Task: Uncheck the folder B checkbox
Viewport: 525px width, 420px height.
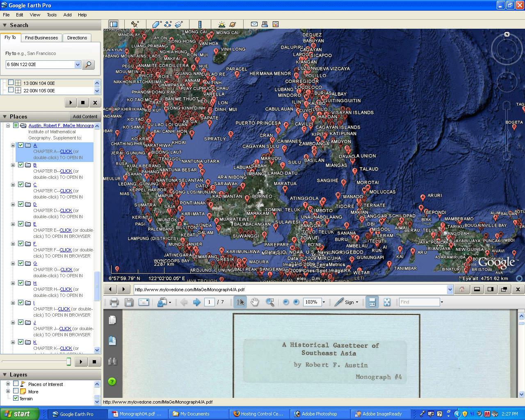Action: (x=21, y=165)
